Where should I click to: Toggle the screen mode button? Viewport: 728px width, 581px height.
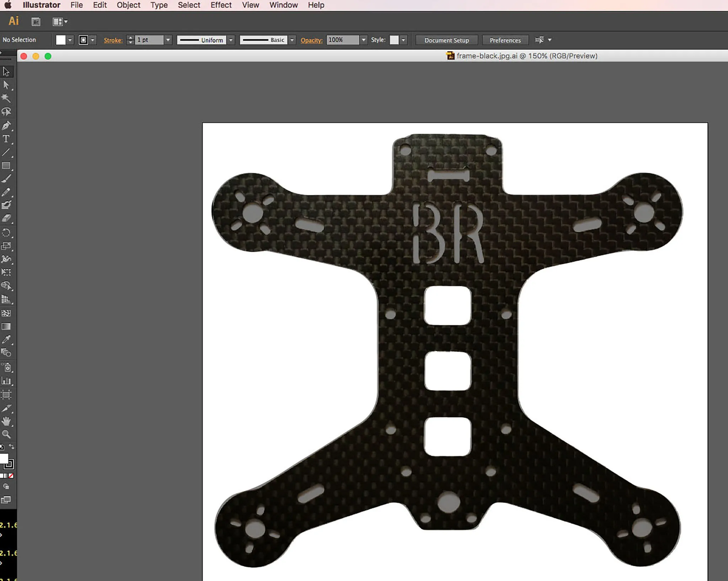pyautogui.click(x=6, y=500)
